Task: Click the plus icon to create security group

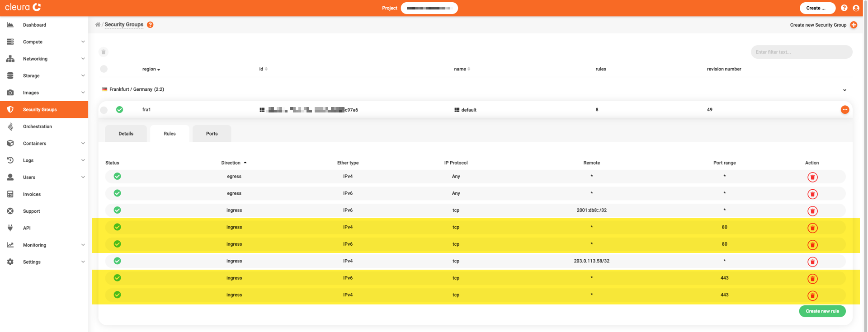Action: pyautogui.click(x=854, y=25)
